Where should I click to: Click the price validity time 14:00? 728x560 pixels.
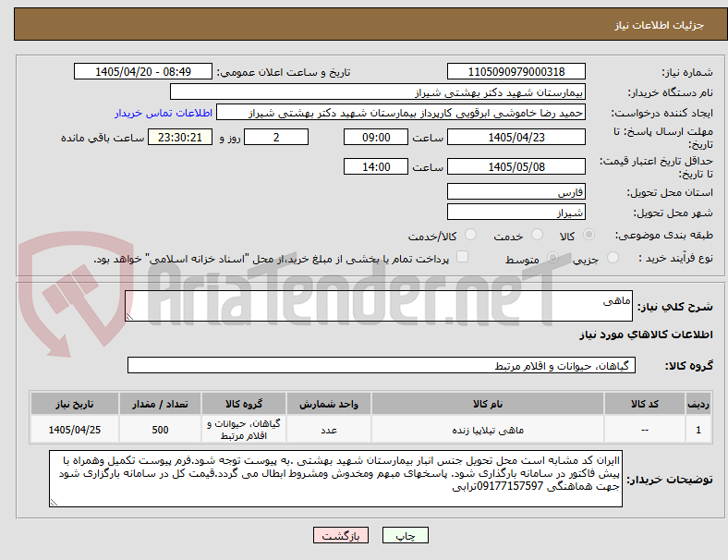(x=376, y=166)
